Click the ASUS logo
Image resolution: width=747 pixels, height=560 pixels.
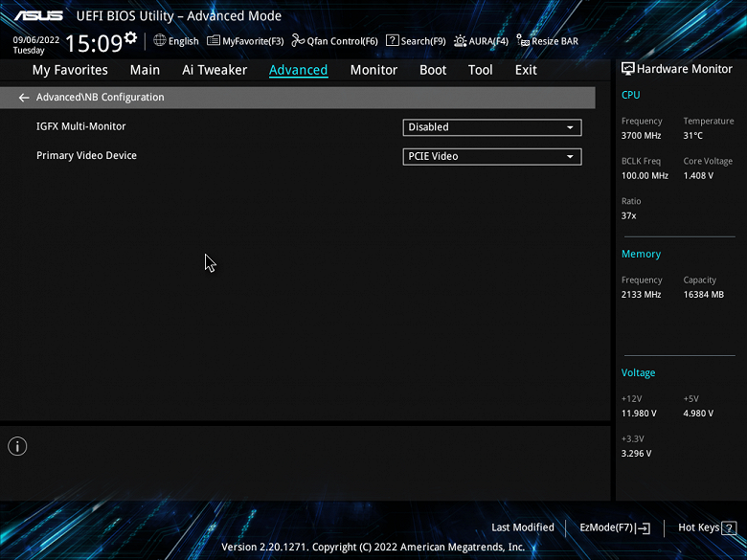point(38,15)
